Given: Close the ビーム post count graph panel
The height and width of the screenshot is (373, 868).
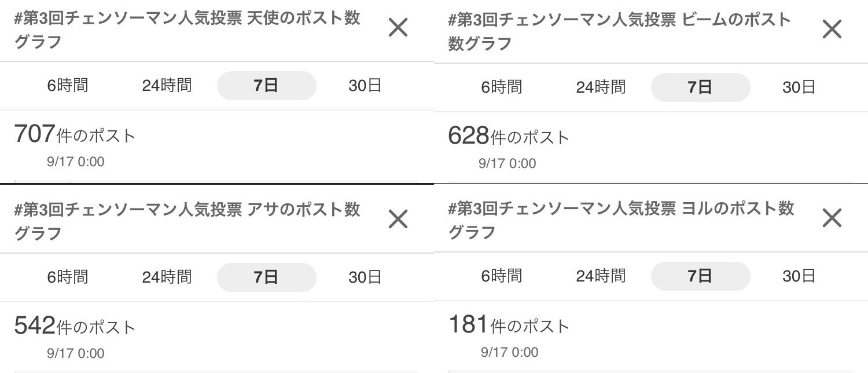Looking at the screenshot, I should [832, 29].
